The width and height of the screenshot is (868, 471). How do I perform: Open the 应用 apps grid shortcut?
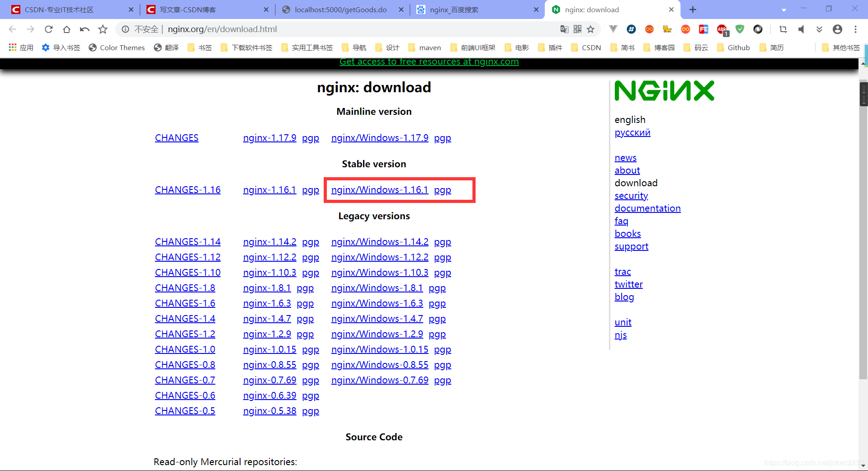(21, 47)
